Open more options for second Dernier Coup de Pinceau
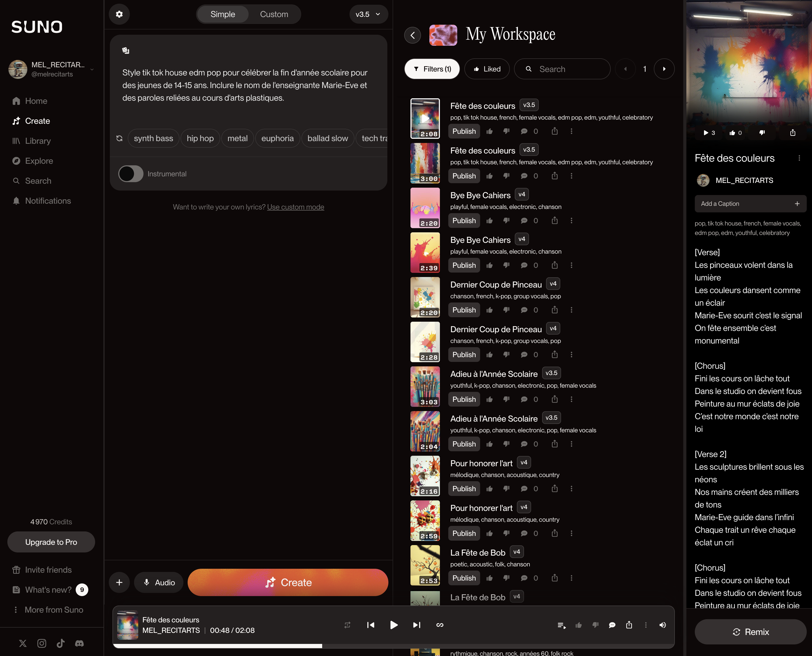The width and height of the screenshot is (812, 656). point(571,355)
